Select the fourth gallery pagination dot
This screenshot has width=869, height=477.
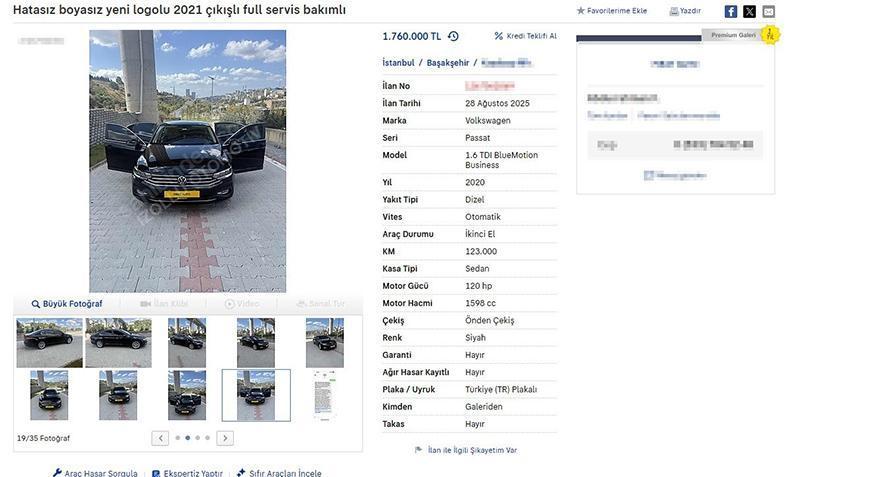tap(208, 438)
